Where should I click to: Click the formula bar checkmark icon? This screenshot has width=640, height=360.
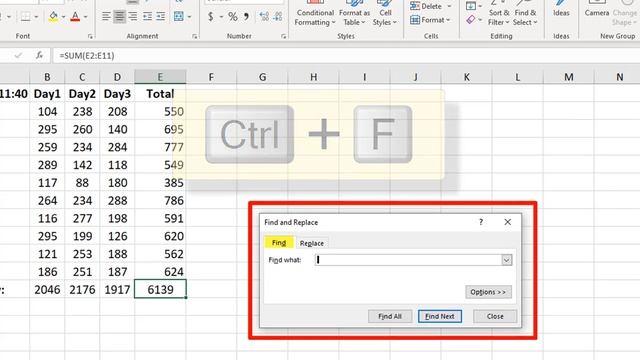tap(18, 55)
